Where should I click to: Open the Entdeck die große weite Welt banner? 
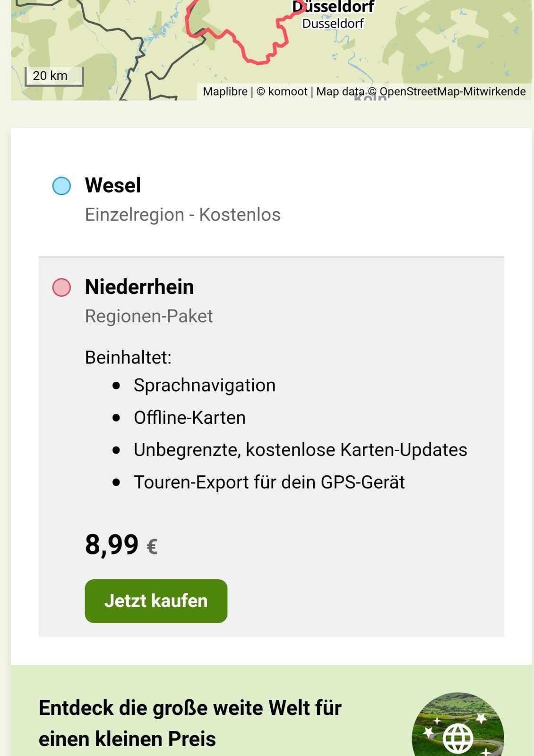click(190, 723)
